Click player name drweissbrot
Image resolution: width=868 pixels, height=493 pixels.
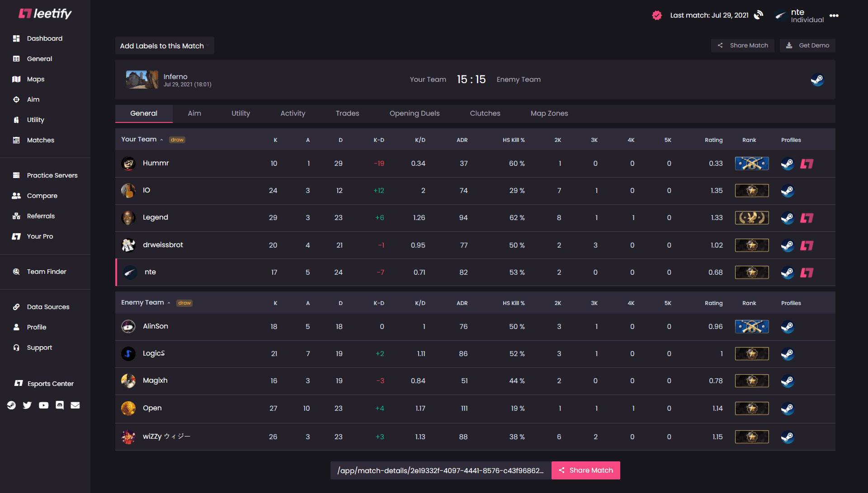pos(163,245)
